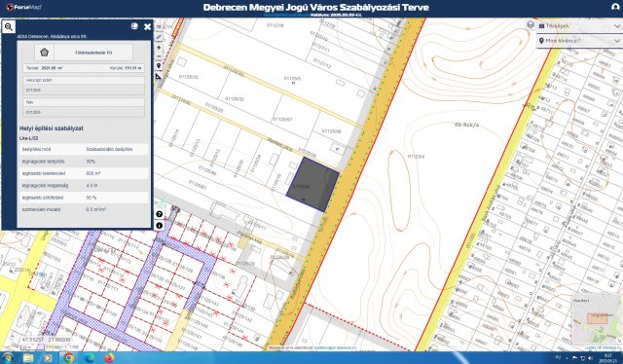Open the layers cube icon
This screenshot has width=623, height=364.
[x=531, y=24]
